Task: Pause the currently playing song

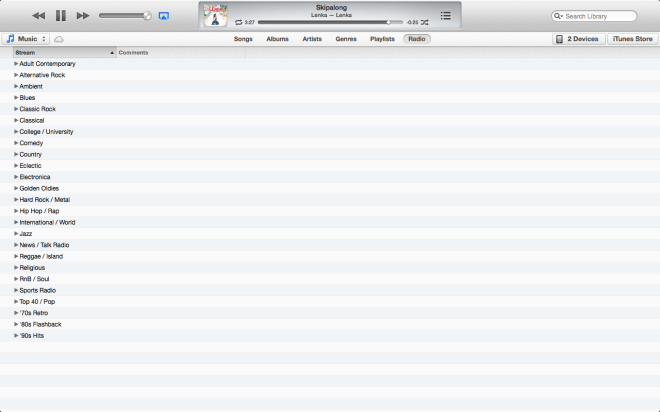Action: click(60, 16)
